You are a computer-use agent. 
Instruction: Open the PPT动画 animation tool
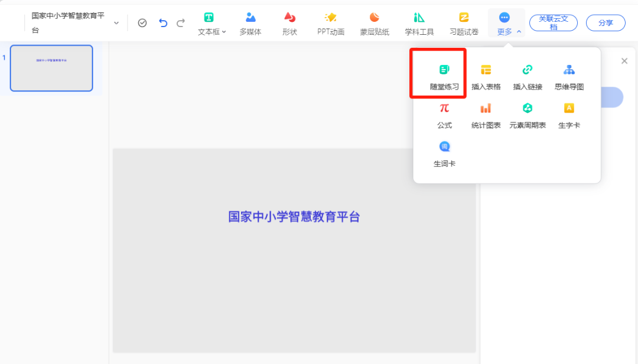330,24
